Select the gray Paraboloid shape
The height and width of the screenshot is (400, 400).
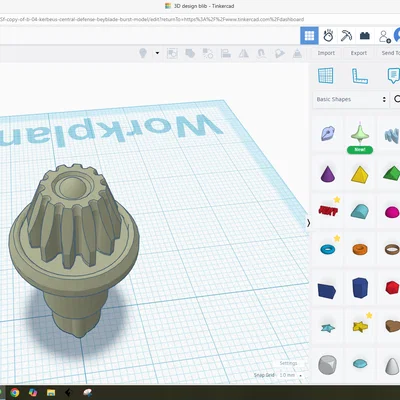pyautogui.click(x=392, y=366)
